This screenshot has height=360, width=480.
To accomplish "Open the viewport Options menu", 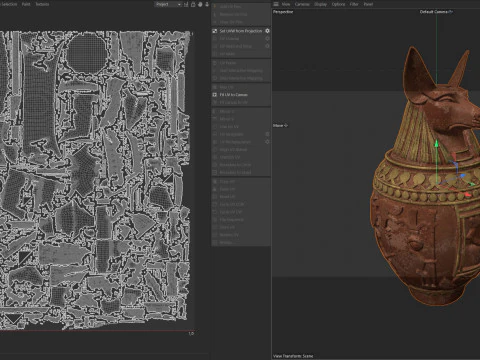I will [x=338, y=4].
